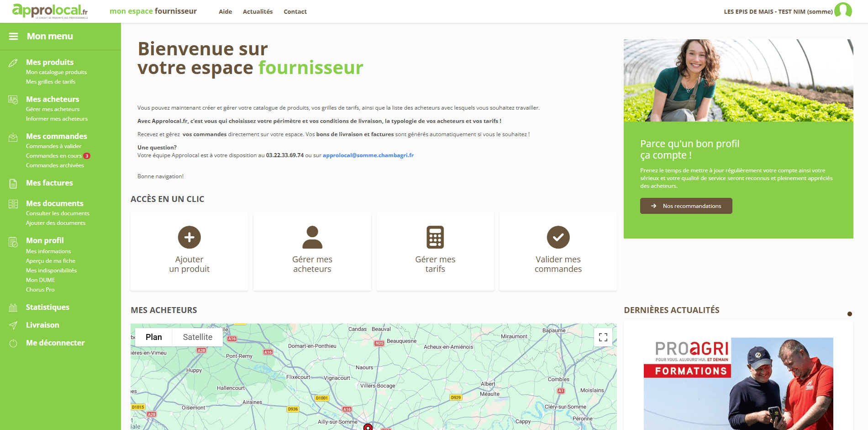The width and height of the screenshot is (868, 430).
Task: Click the calculator icon for Gérer mes tarifs
Action: pos(435,237)
